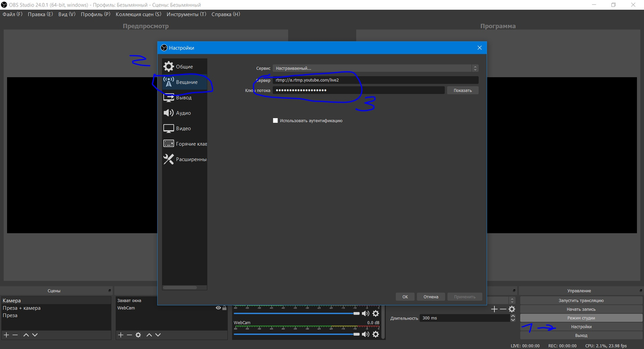Open the Видео settings section
Viewport: 644px width, 349px height.
point(185,129)
